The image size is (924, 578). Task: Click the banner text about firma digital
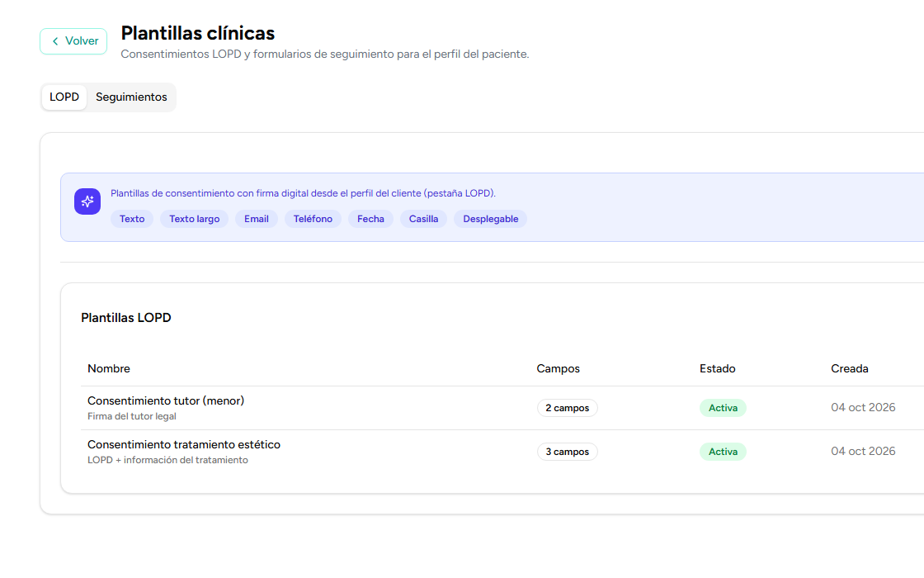303,193
